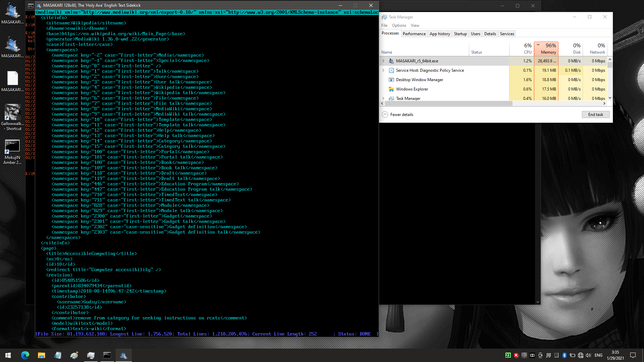Switch to the Details tab
This screenshot has width=644, height=362.
pyautogui.click(x=490, y=34)
